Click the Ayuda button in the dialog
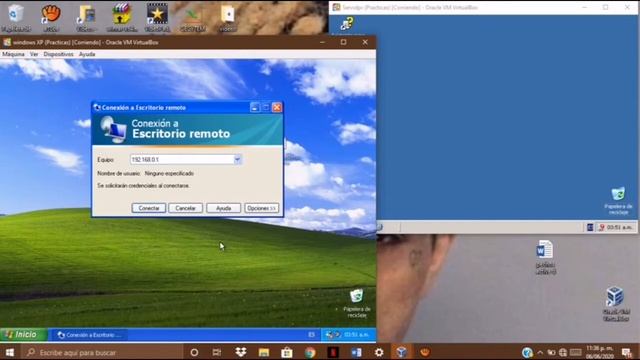Viewport: 640px width, 360px height. [223, 208]
